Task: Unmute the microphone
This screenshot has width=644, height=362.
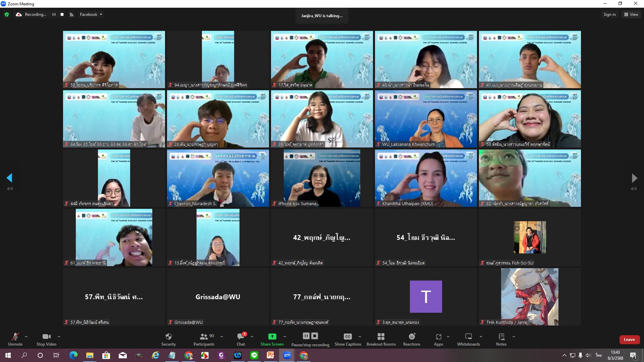Action: (x=15, y=337)
